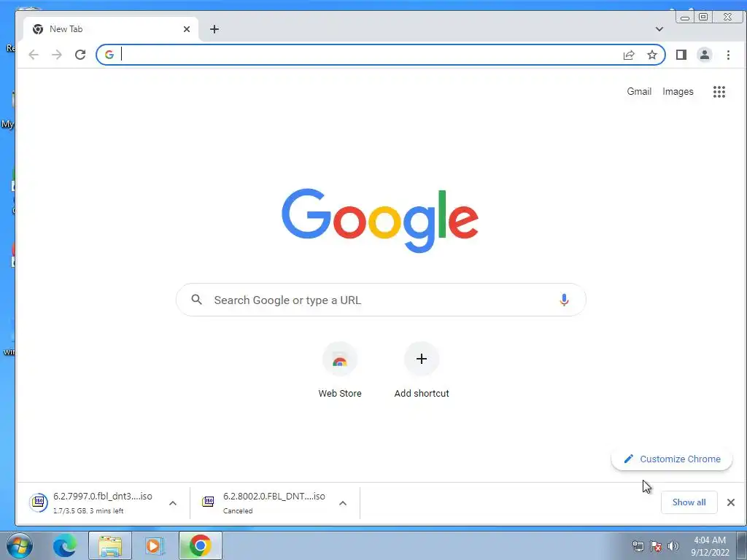Viewport: 747px width, 560px height.
Task: Close the New Tab tab
Action: (x=187, y=29)
